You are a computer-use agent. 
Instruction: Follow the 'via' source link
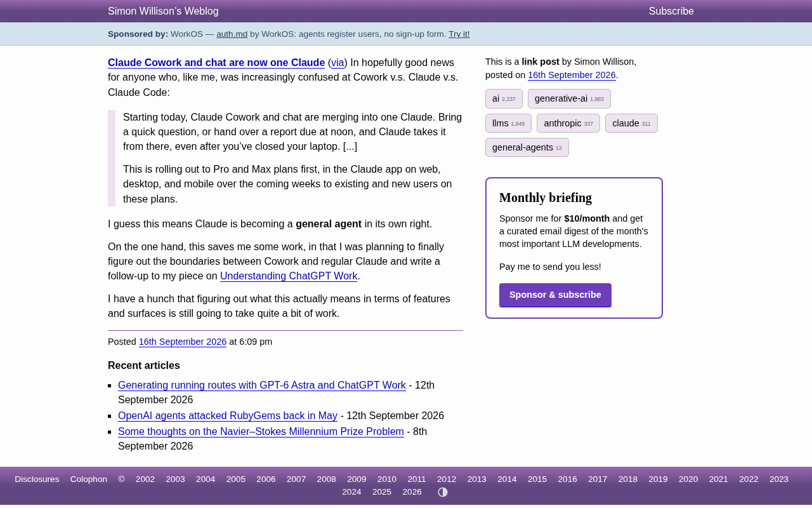click(337, 63)
